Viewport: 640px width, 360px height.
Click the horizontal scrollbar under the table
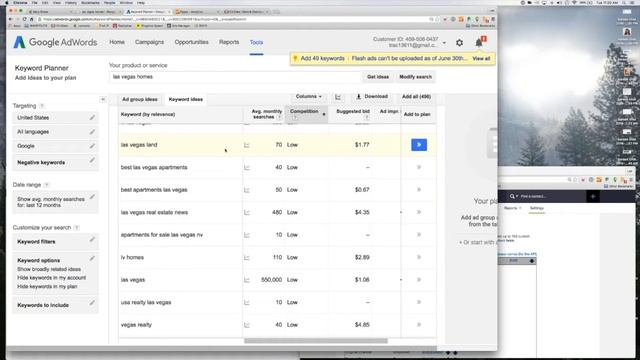[316, 341]
